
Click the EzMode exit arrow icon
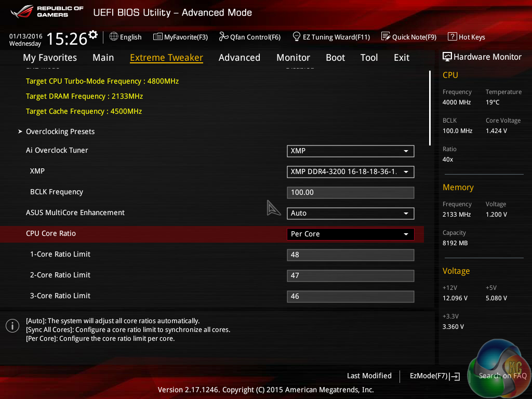(455, 376)
